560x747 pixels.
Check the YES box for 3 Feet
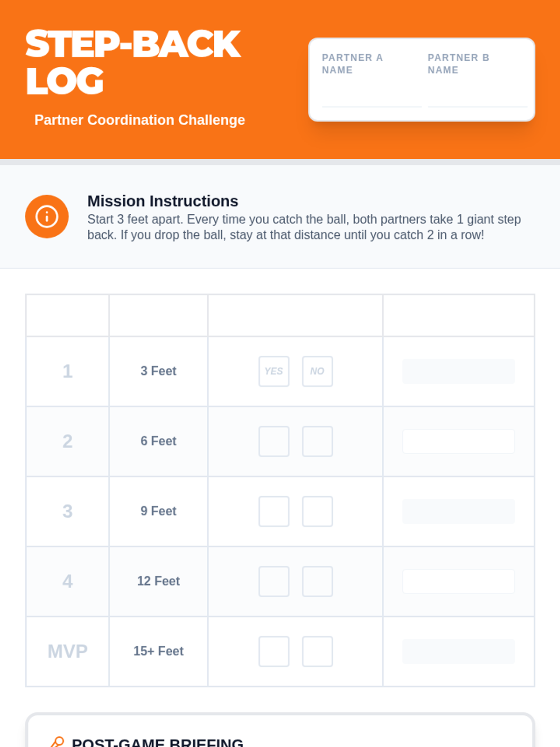tap(274, 371)
